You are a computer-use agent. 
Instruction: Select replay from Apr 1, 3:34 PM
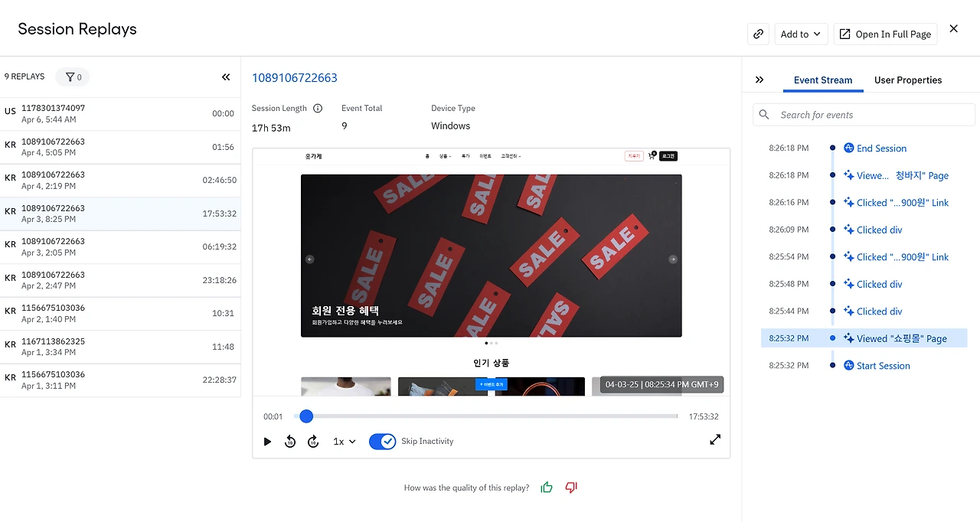point(120,347)
